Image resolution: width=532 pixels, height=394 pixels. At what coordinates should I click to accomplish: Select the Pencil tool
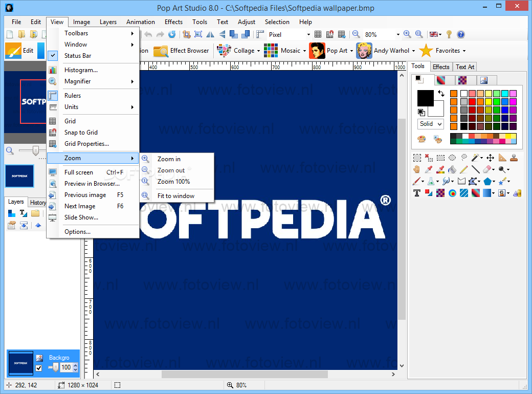(464, 169)
